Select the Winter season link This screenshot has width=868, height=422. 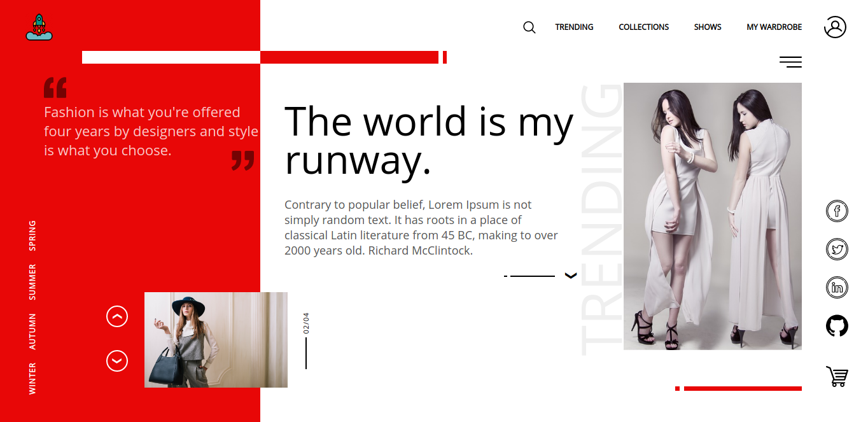point(32,379)
